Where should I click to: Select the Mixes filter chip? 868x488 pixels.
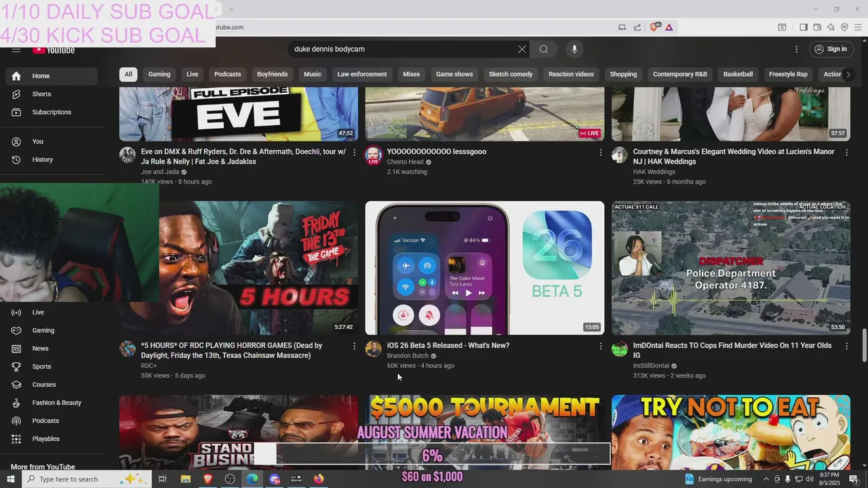pos(412,75)
